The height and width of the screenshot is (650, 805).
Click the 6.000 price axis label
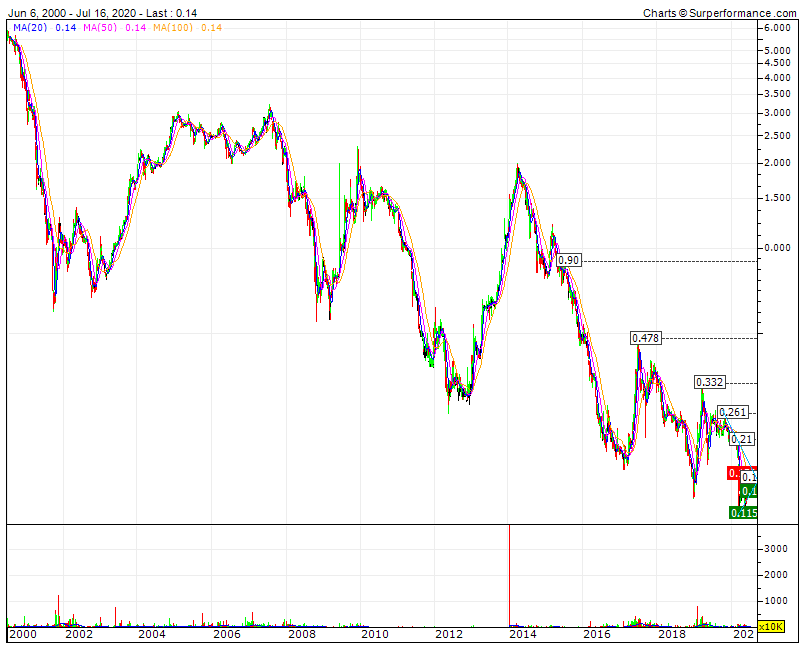(x=777, y=28)
